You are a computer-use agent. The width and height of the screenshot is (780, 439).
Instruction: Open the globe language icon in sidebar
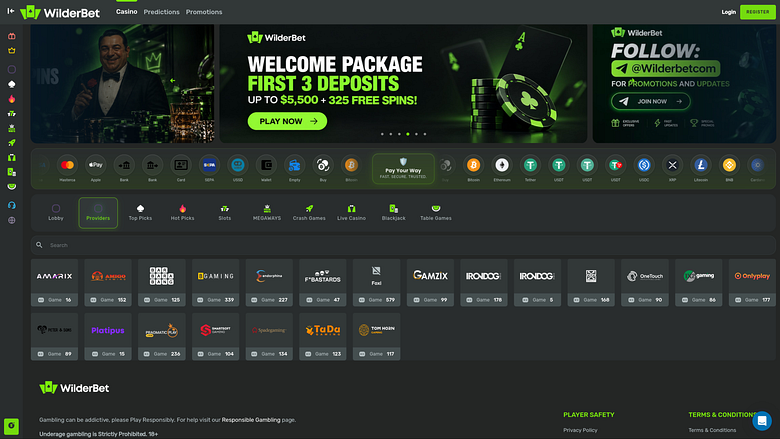(x=11, y=220)
